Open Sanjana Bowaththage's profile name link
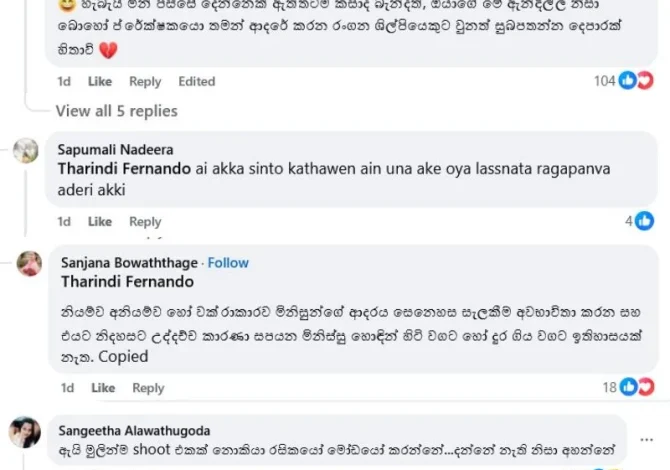The height and width of the screenshot is (470, 670). click(129, 263)
